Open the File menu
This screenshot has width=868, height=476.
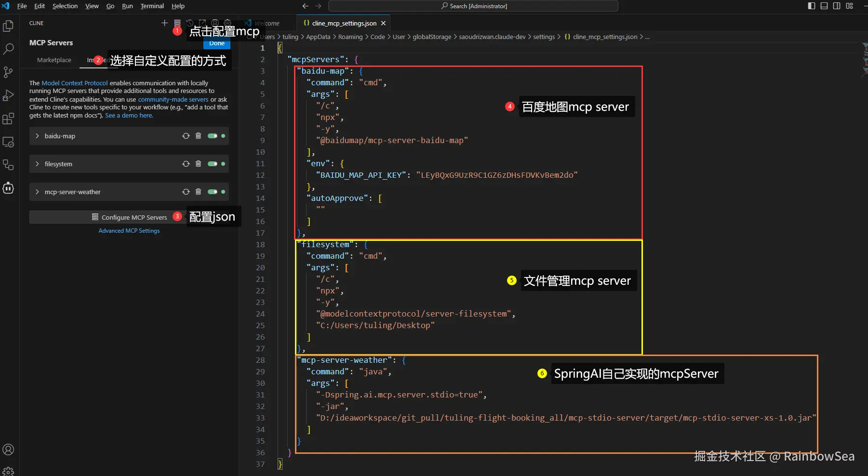(x=22, y=6)
